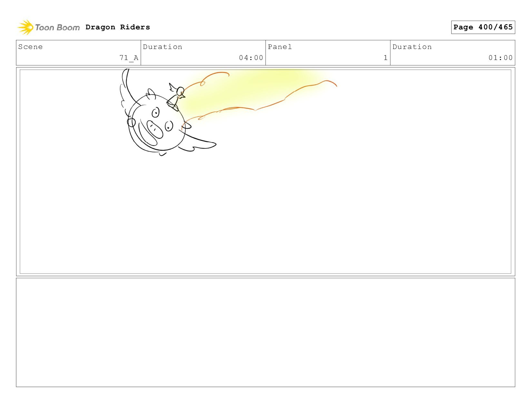Viewport: 532px width, 411px height.
Task: Select the scene value '71_A'
Action: (x=129, y=58)
